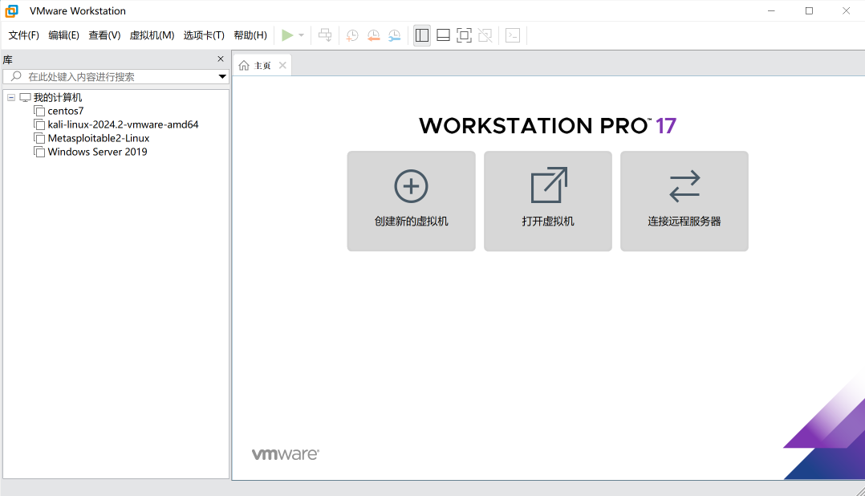Open the 文件(F) menu
Screen dimensions: 865x496
click(24, 35)
